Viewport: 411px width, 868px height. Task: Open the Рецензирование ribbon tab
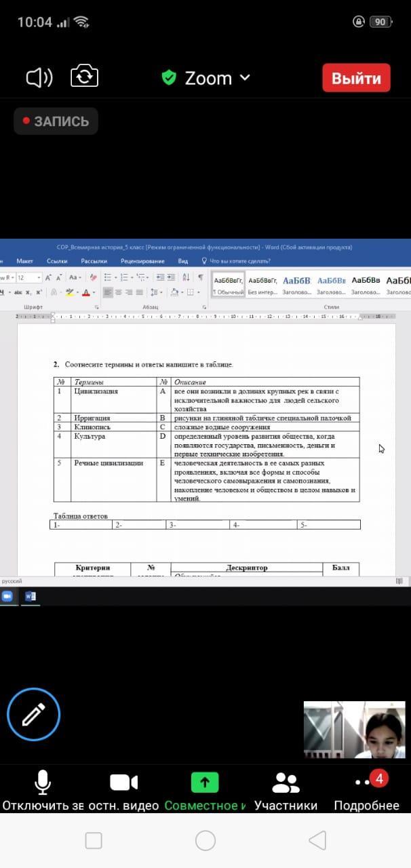142,261
